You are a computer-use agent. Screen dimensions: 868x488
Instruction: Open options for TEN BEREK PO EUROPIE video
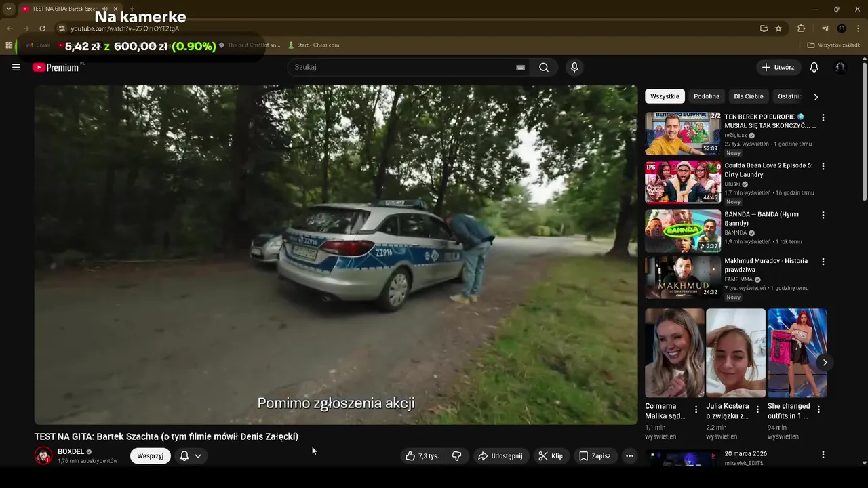823,117
